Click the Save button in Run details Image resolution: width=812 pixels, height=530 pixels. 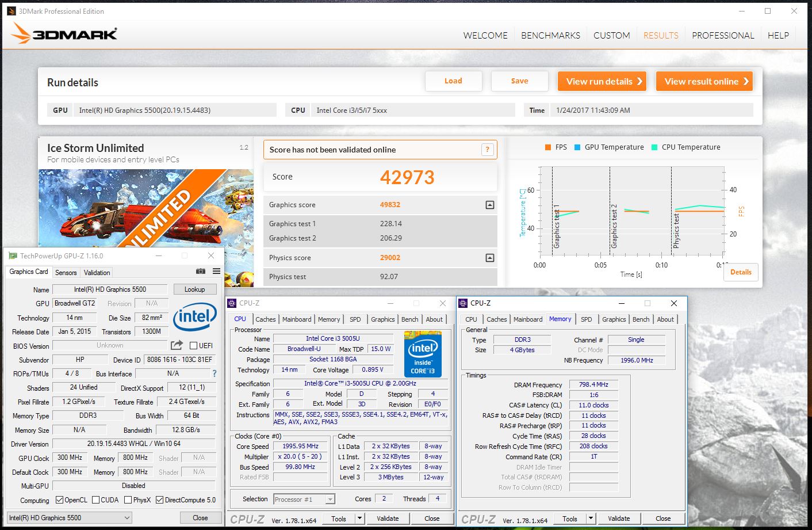(x=520, y=81)
